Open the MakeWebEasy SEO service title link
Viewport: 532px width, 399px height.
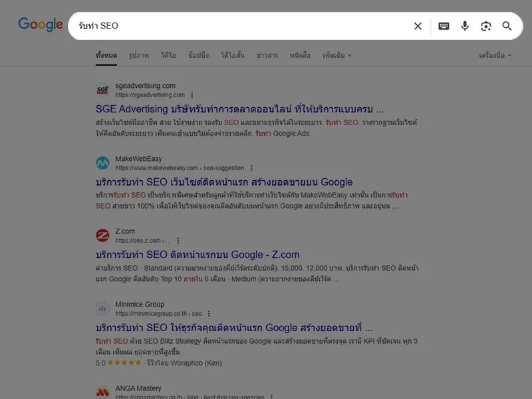[x=224, y=182]
